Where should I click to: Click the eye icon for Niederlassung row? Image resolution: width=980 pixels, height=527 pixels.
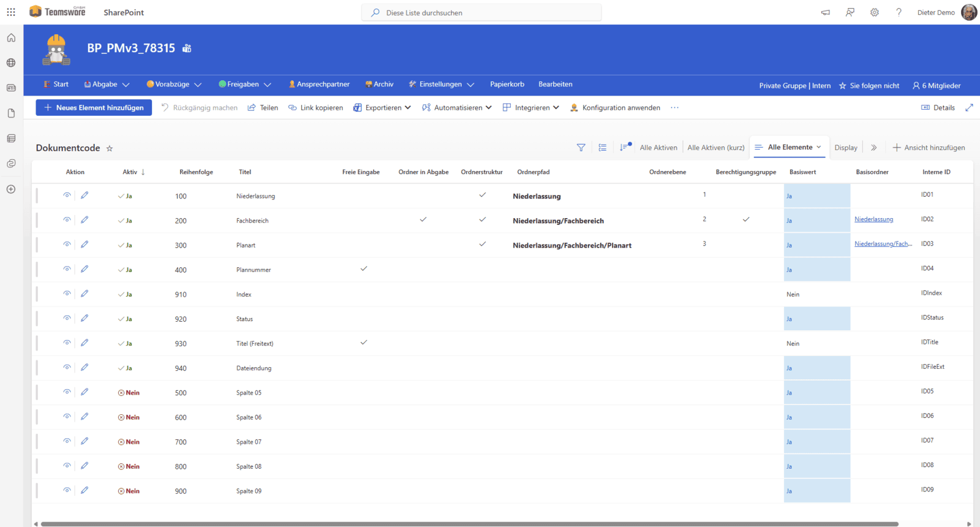pyautogui.click(x=67, y=195)
